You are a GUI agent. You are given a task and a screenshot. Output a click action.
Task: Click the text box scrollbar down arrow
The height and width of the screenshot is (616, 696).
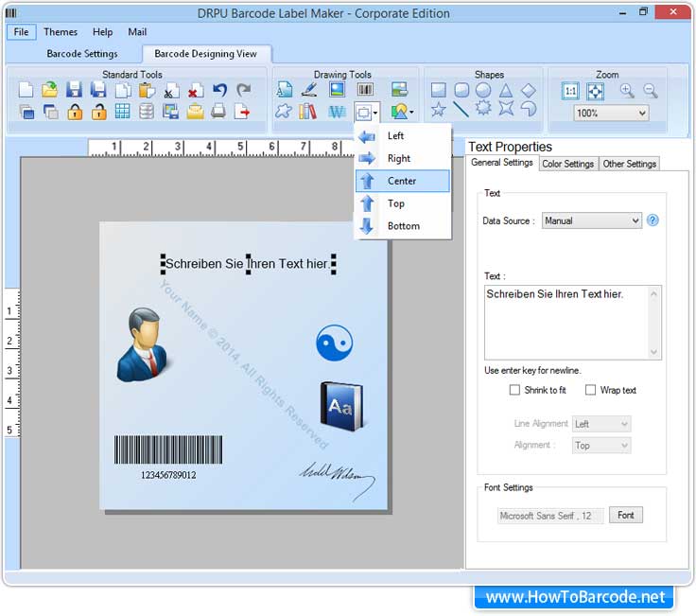653,352
